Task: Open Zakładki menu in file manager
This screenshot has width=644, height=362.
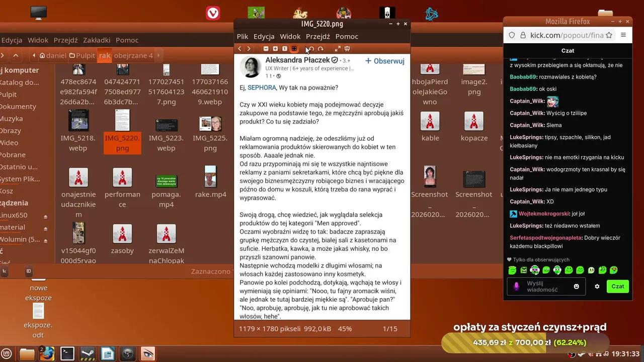Action: pos(97,40)
